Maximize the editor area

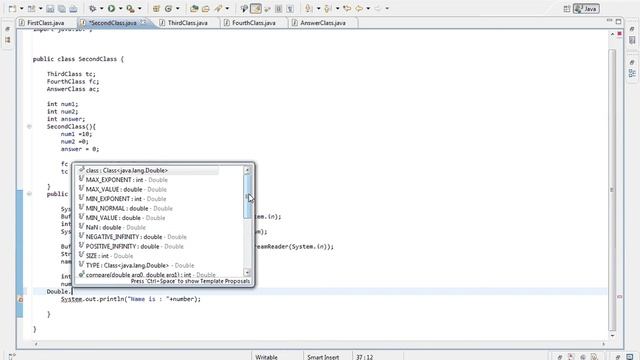point(618,21)
